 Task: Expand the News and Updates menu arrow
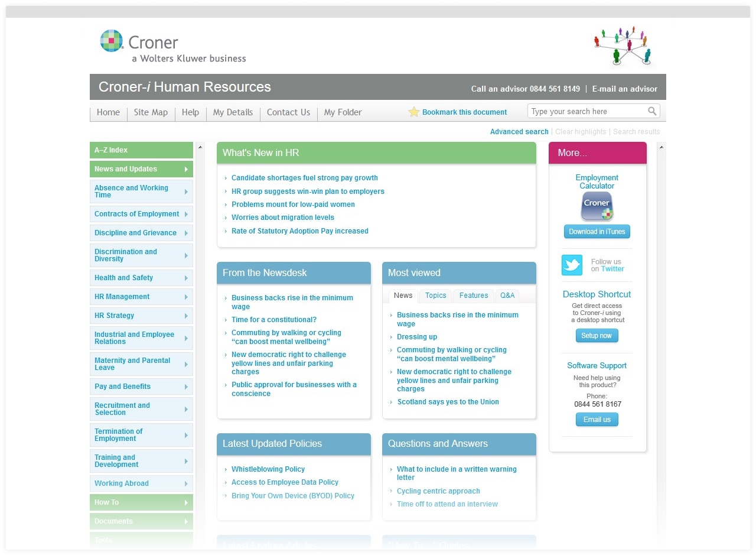coord(186,169)
